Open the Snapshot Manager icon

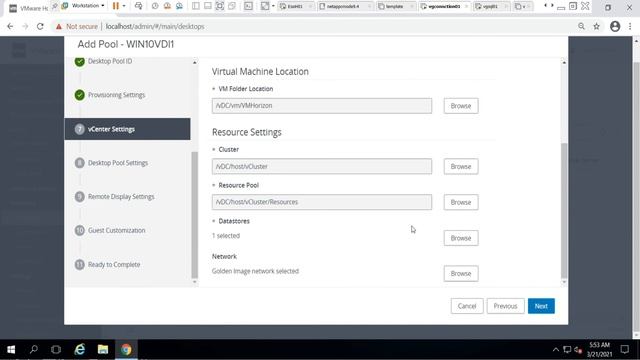(179, 6)
